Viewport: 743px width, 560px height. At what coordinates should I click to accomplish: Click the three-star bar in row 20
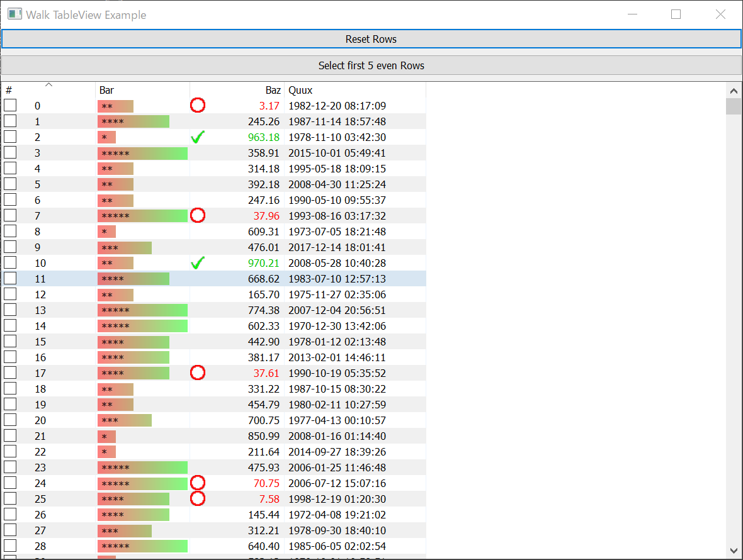[125, 420]
